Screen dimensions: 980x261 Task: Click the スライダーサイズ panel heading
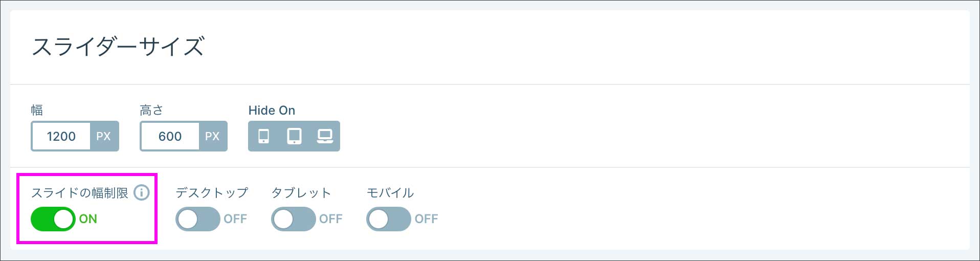tap(118, 47)
